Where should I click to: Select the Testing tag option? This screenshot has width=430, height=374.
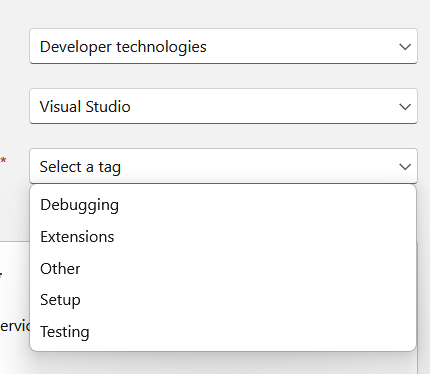click(x=223, y=332)
